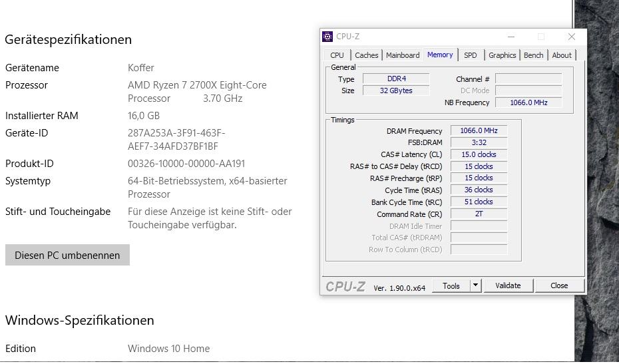Click the empty DRAM Idle Timer field
The width and height of the screenshot is (619, 364).
click(x=479, y=226)
